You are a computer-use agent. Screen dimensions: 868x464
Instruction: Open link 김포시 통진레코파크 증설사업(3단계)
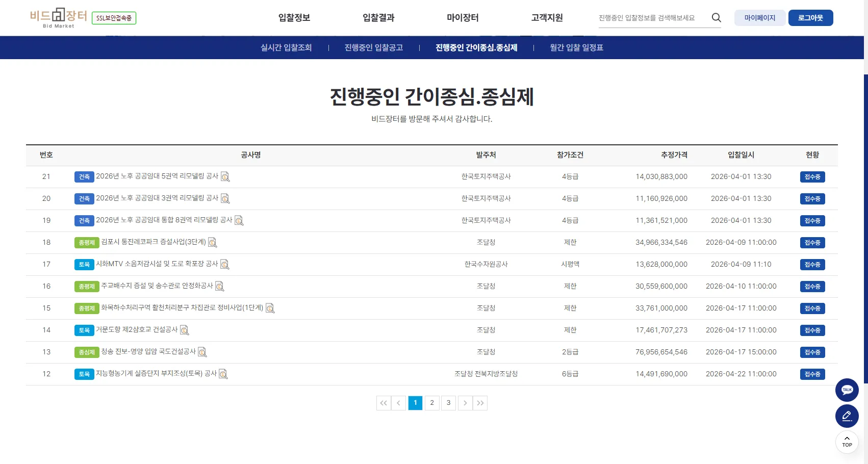pos(154,242)
